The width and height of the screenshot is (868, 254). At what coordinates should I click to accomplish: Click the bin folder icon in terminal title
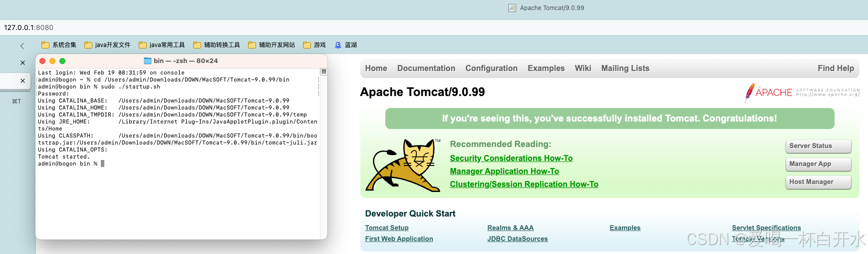(x=148, y=60)
